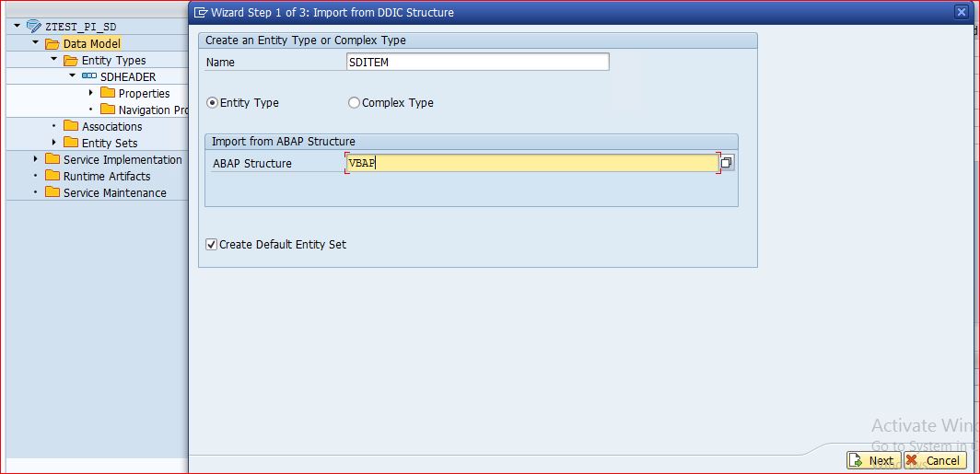Click Create an Entity Type heading
Viewport: 980px width, 474px height.
(306, 40)
